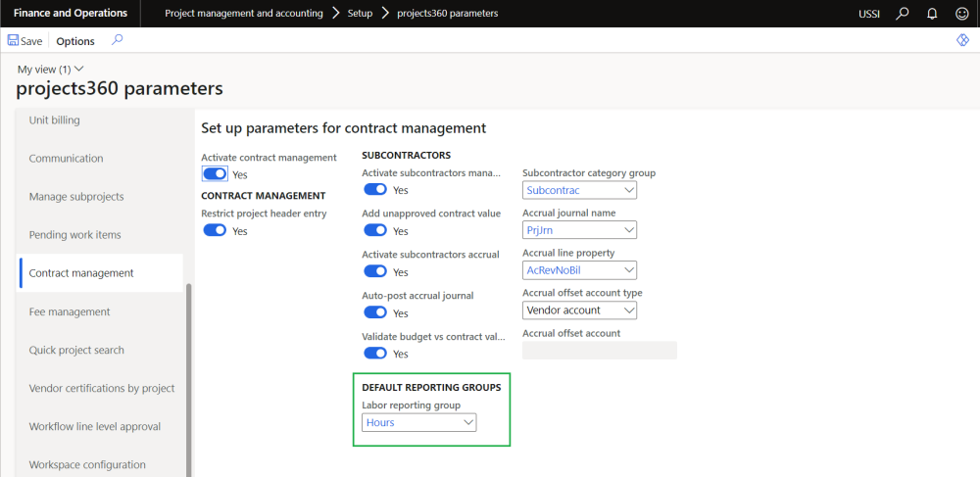Select the Unit billing tab

pyautogui.click(x=55, y=119)
